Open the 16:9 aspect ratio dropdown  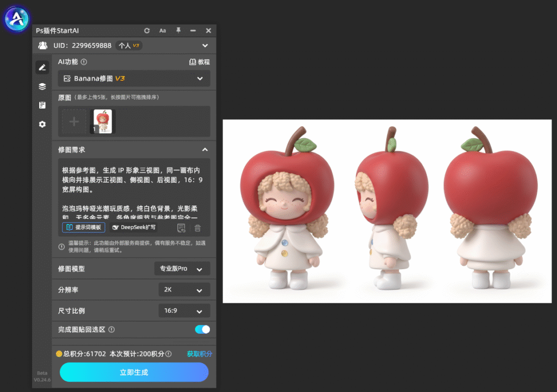tap(184, 310)
